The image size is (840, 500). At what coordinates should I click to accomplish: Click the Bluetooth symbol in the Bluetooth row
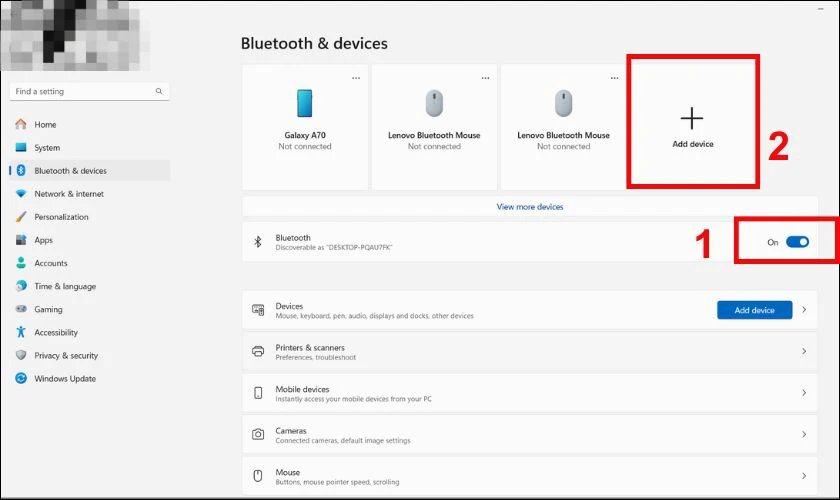258,242
